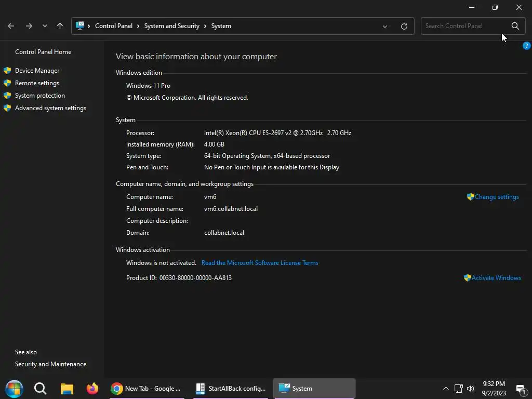Switch to StartAllBack configuration window
Screen dimensions: 532x399
(x=231, y=389)
